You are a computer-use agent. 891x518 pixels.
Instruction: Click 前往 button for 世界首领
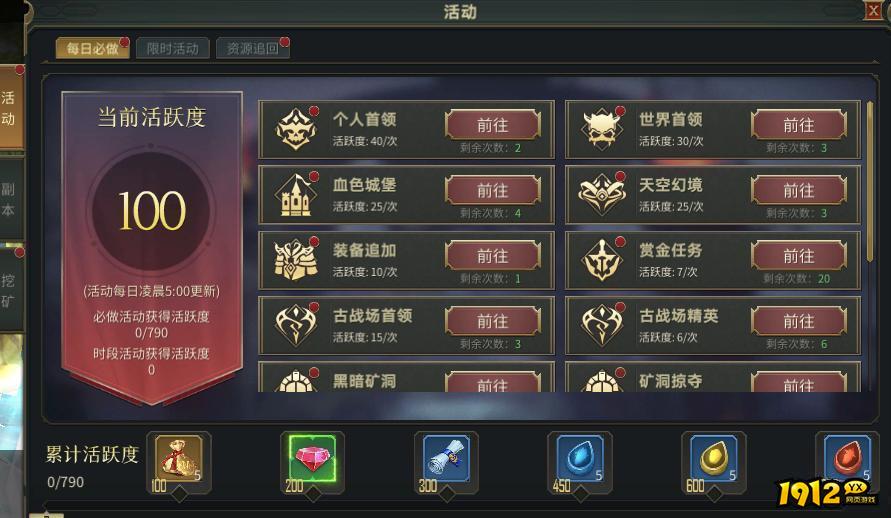799,125
